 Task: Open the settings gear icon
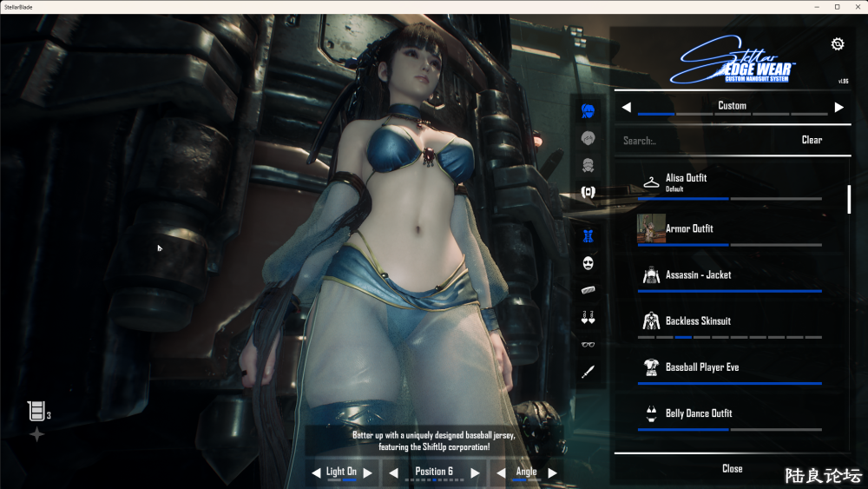point(837,44)
